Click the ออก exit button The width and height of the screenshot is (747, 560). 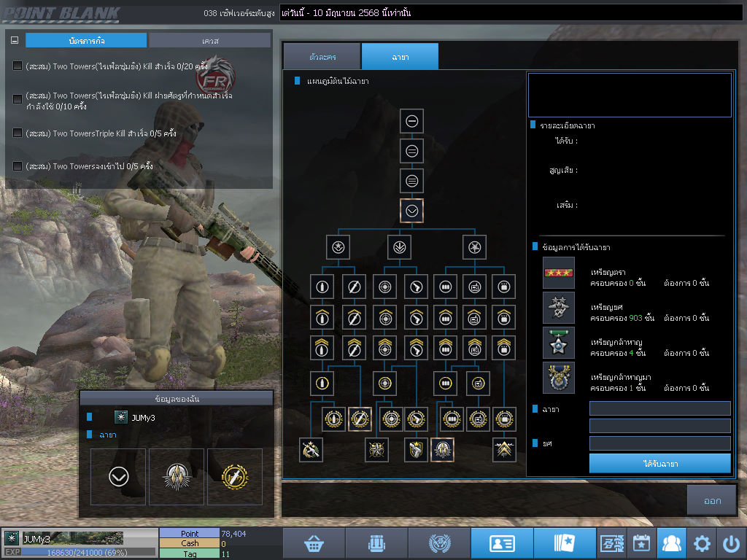[712, 500]
